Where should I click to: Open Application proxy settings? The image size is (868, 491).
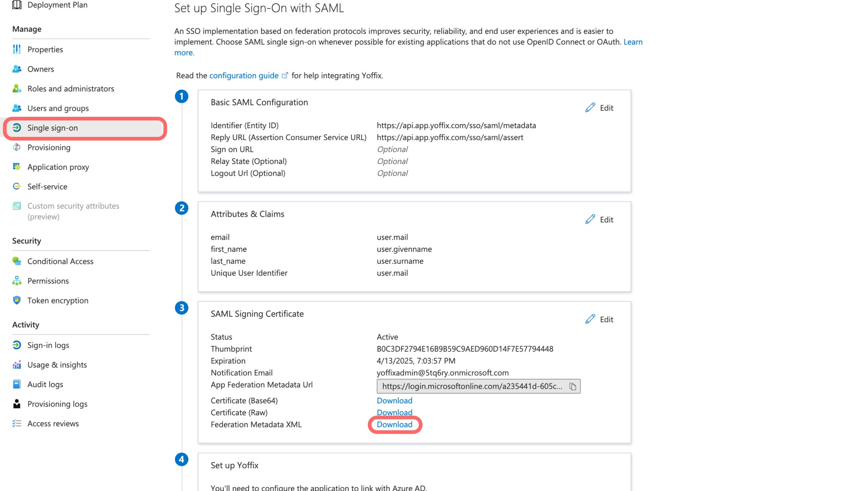58,167
